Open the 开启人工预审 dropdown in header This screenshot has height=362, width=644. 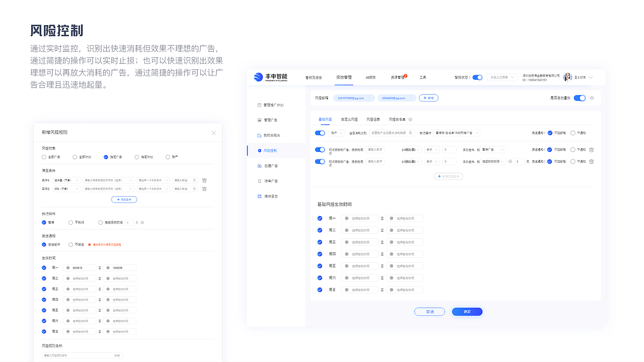[502, 77]
